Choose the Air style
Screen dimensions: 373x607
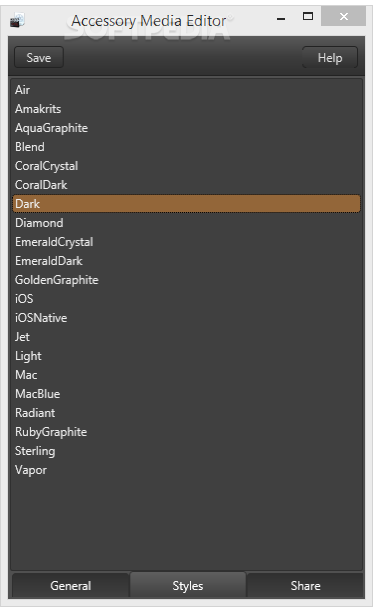coord(186,90)
